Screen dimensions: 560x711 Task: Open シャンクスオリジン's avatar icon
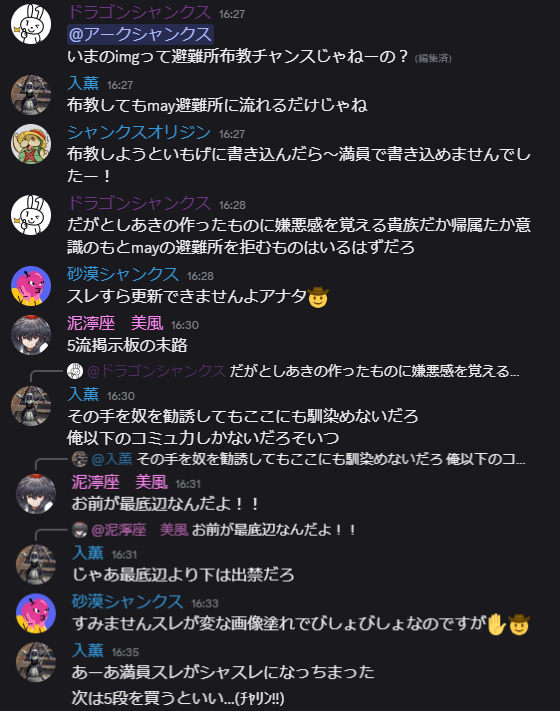31,144
